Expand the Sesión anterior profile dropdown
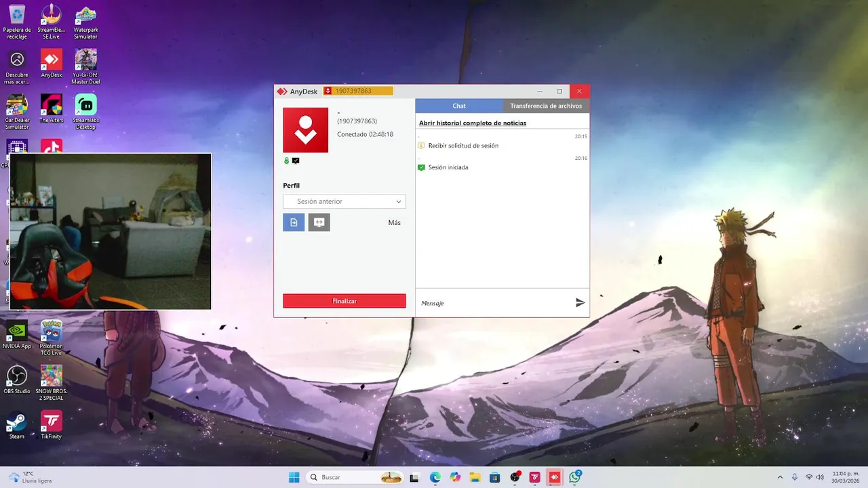This screenshot has width=868, height=488. pos(344,201)
